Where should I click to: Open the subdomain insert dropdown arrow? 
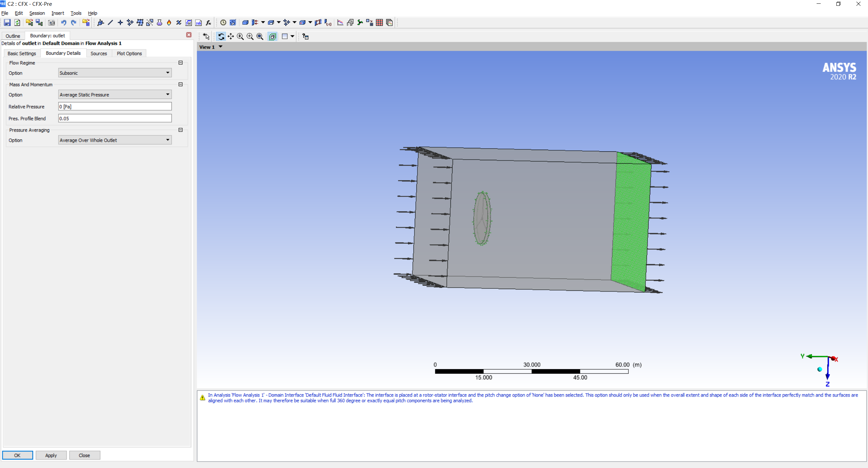(x=278, y=22)
